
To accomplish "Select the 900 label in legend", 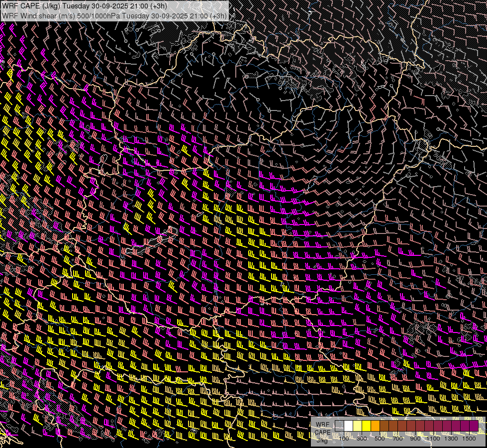I will [x=415, y=438].
